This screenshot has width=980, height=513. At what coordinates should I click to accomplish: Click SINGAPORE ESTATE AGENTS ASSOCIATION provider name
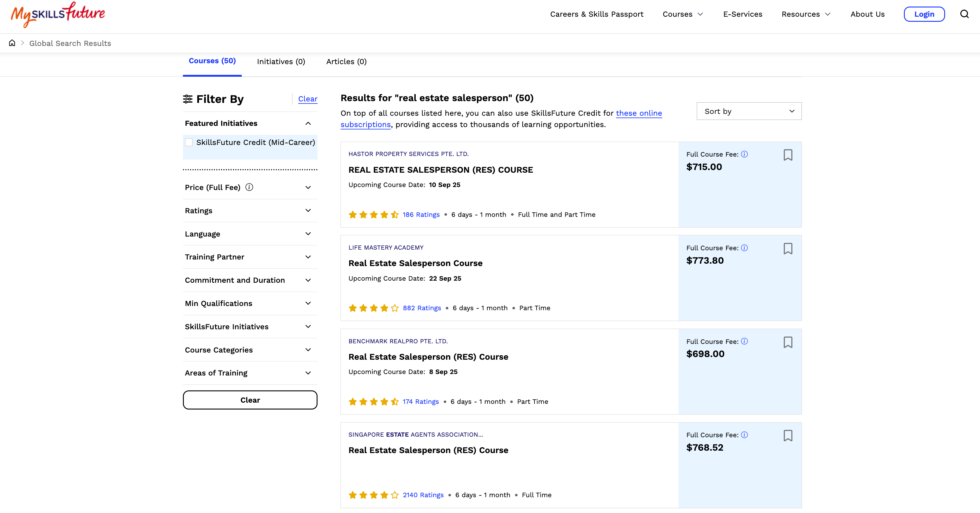tap(415, 435)
